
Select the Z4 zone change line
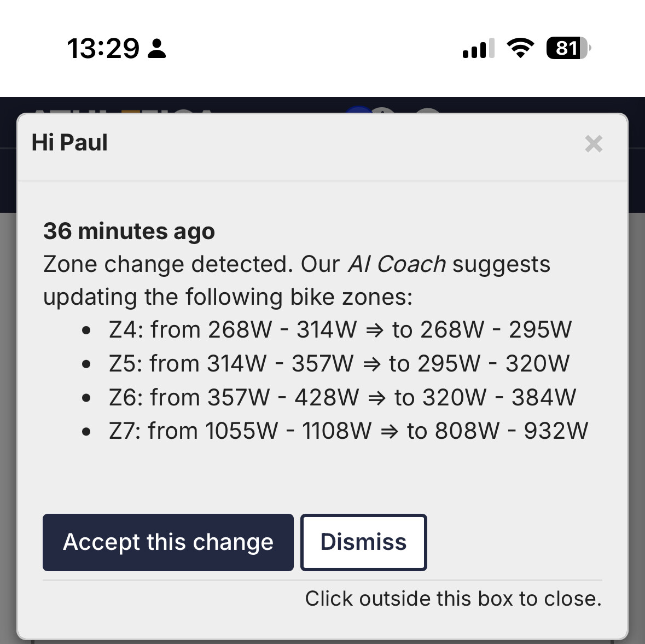click(340, 330)
